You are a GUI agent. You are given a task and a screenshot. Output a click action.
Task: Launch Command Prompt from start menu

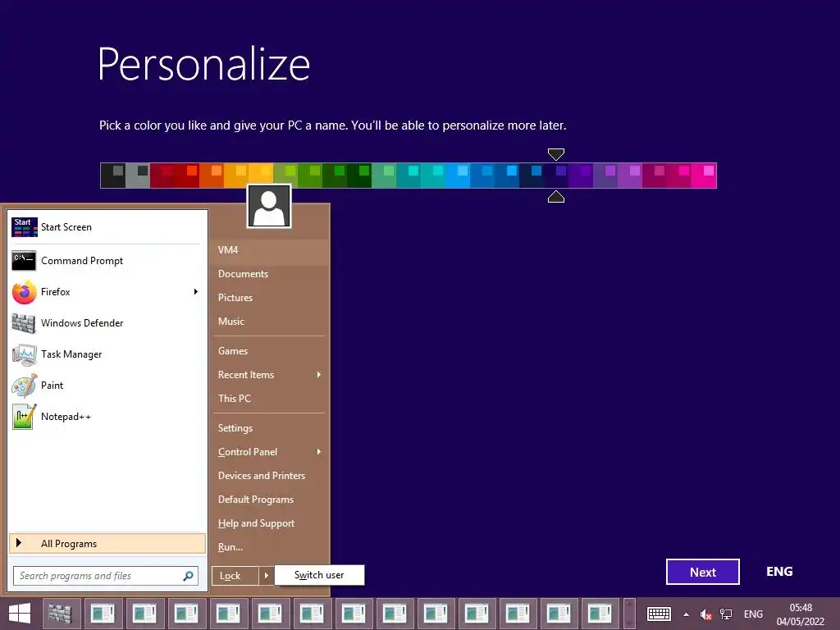coord(107,261)
